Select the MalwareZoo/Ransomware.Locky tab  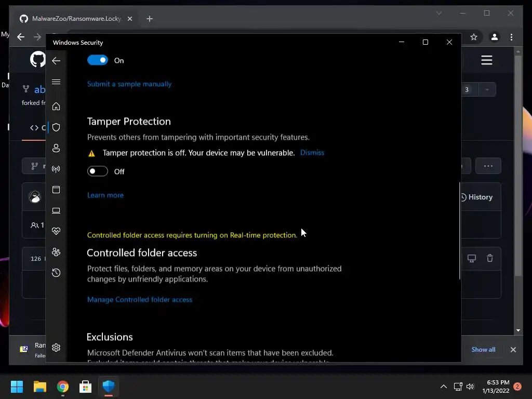pyautogui.click(x=76, y=19)
